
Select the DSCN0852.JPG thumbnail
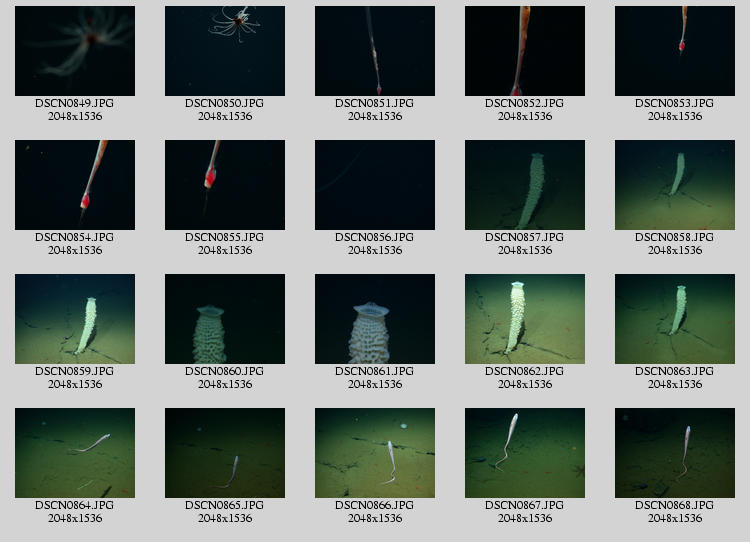(525, 51)
